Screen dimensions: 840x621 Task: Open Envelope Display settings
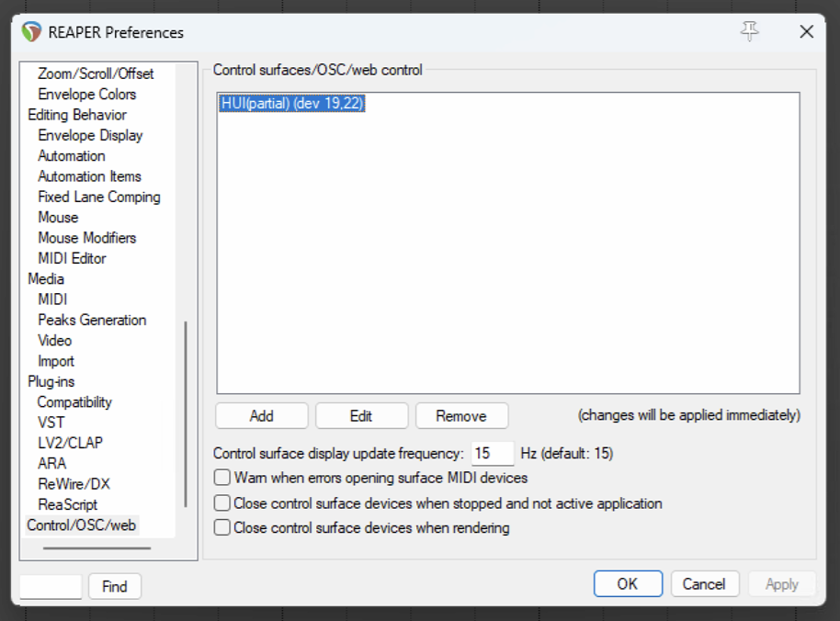(x=91, y=135)
